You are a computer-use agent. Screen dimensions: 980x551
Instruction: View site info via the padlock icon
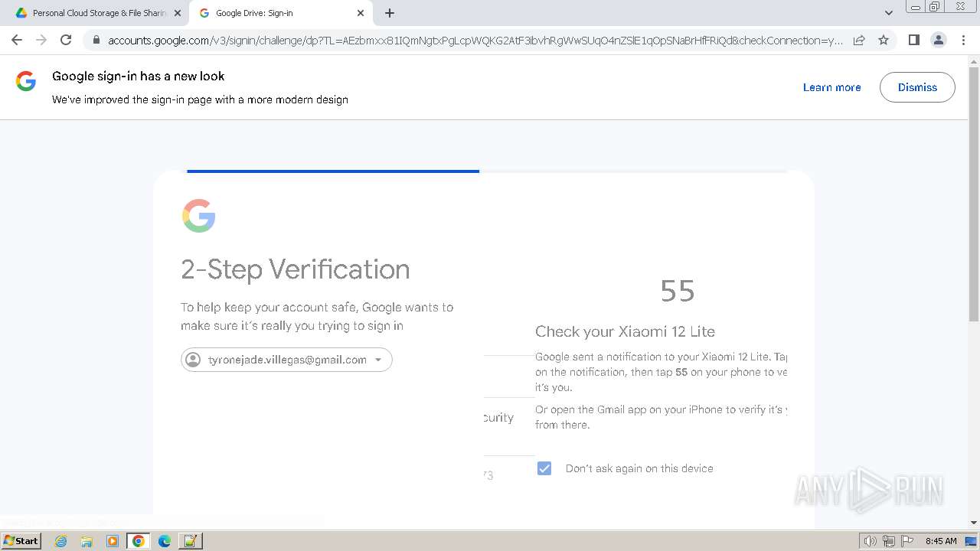(x=96, y=40)
